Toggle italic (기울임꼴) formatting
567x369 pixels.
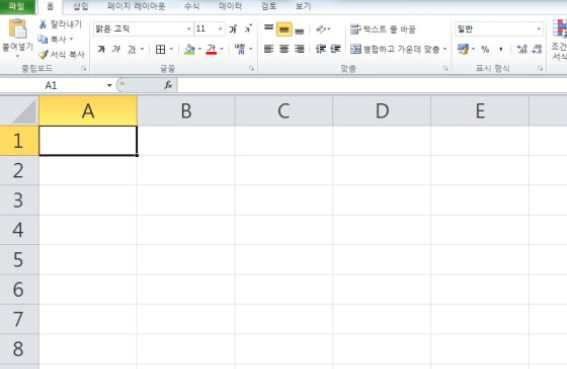coord(116,49)
